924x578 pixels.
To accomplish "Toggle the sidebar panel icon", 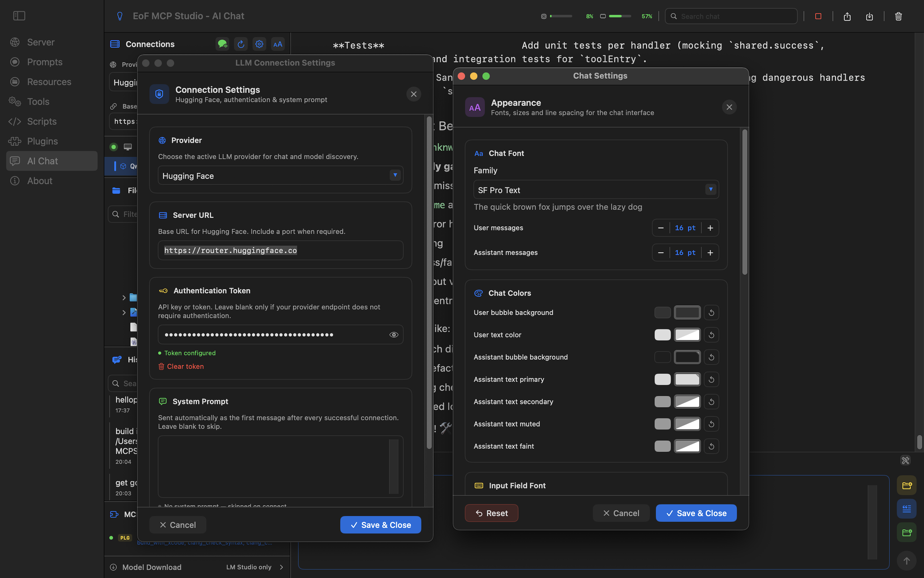I will (x=19, y=16).
